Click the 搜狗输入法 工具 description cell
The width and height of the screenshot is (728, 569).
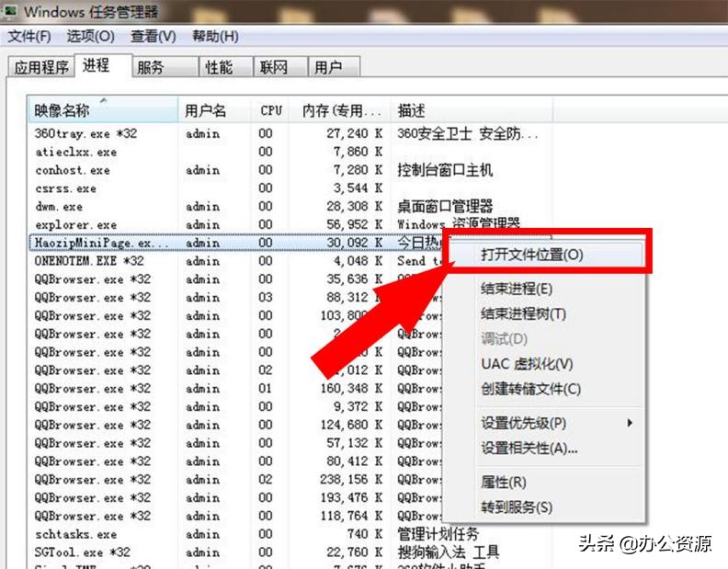tap(448, 552)
